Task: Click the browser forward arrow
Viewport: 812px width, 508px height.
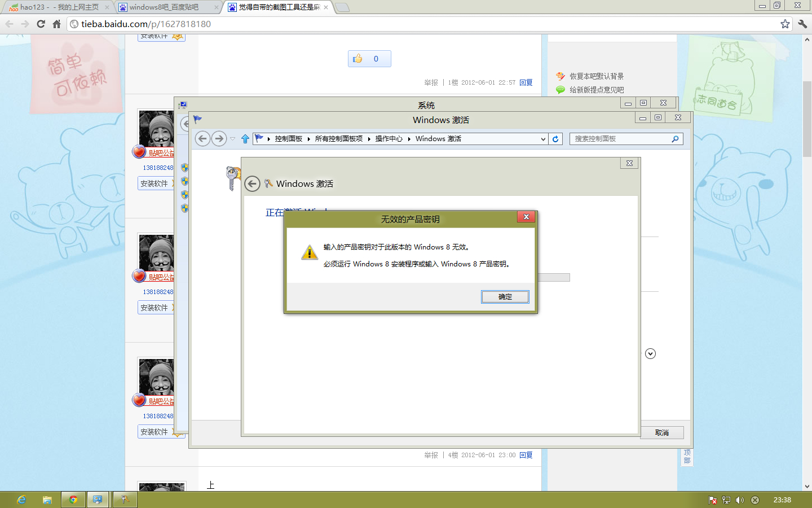Action: pyautogui.click(x=25, y=24)
